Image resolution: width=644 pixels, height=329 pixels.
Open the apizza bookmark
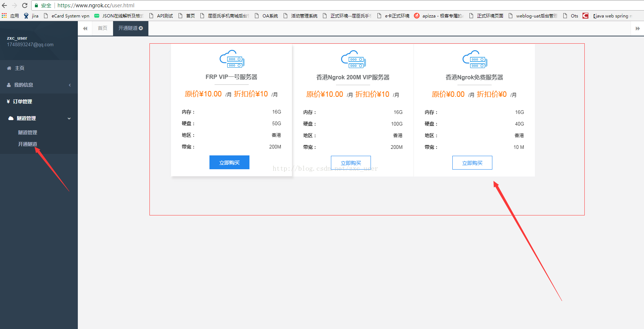tap(439, 16)
